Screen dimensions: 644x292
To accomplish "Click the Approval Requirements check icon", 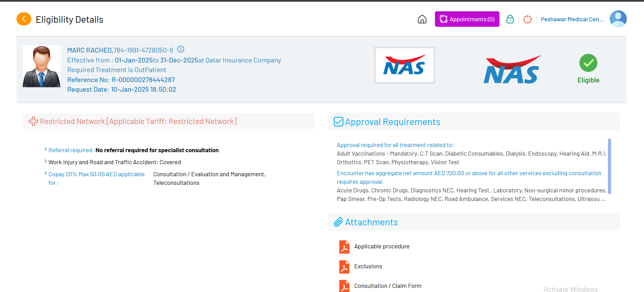I will pos(338,122).
